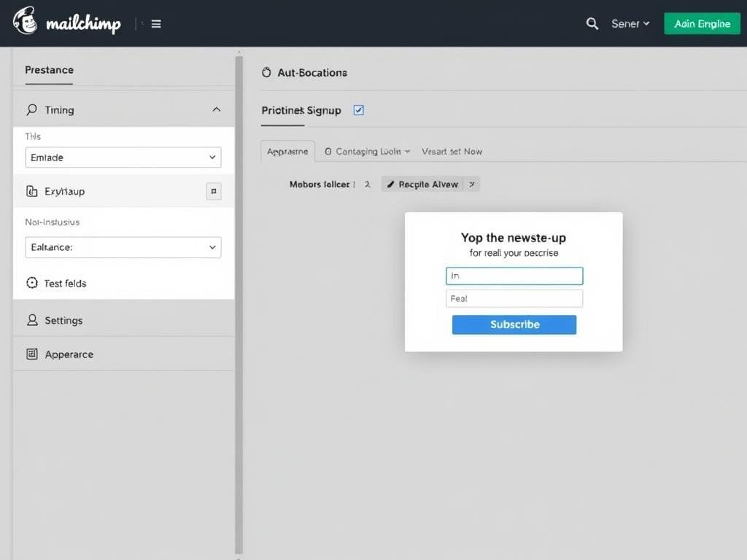This screenshot has width=747, height=560.
Task: Click the blue Subscribe button in form preview
Action: [x=514, y=324]
